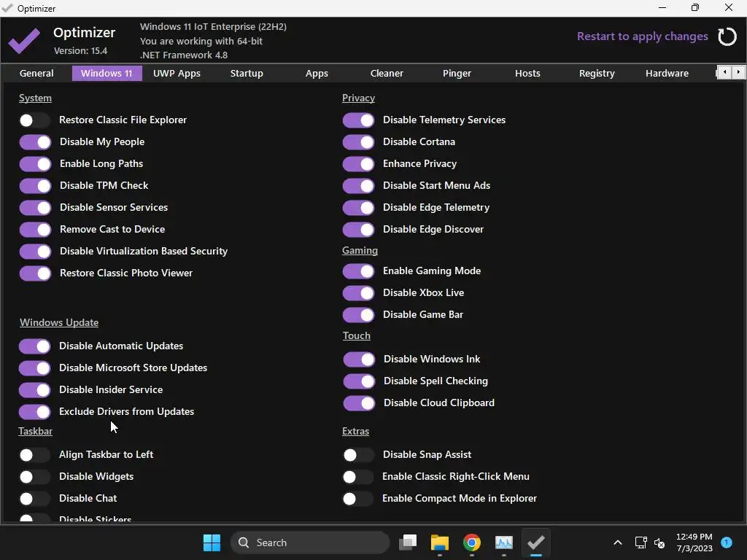Enable Align Taskbar to Left switch
Image resolution: width=747 pixels, height=560 pixels.
coord(34,455)
